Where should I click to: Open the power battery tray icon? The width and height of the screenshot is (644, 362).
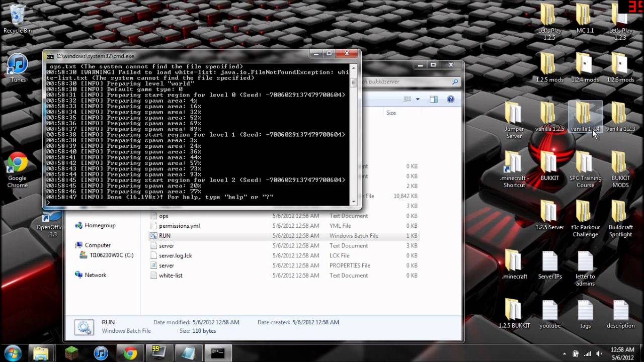[x=576, y=354]
